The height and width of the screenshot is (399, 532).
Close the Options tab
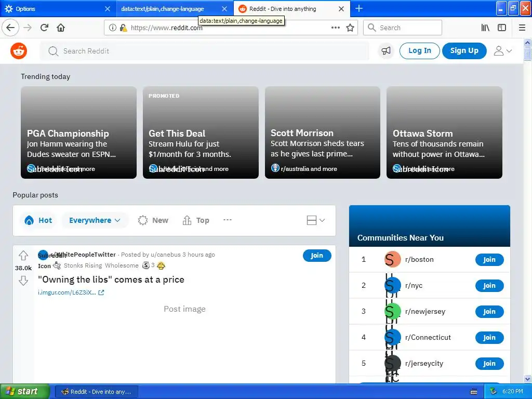click(x=107, y=9)
